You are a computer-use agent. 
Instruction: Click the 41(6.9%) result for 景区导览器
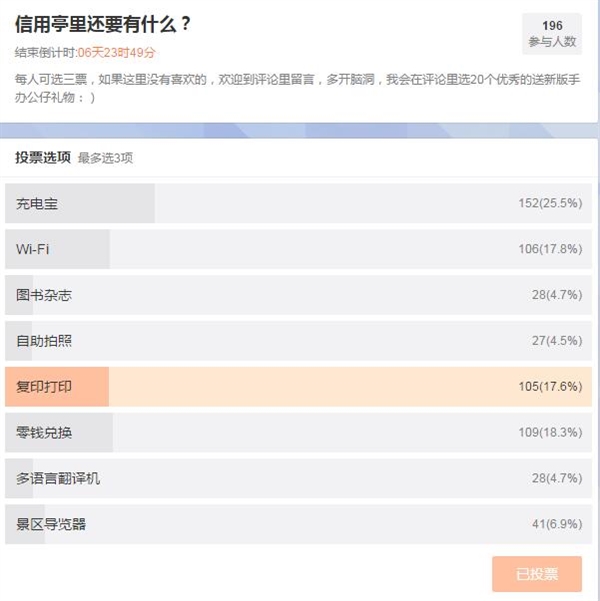tap(556, 524)
